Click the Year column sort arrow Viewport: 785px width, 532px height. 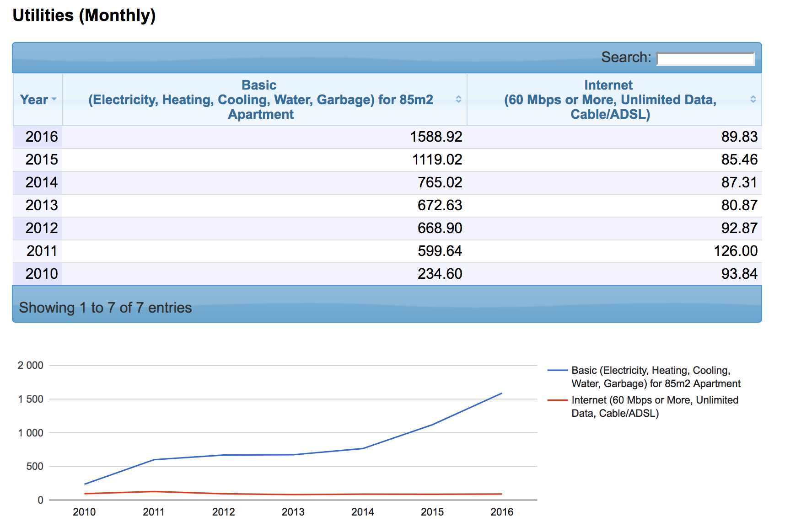click(x=54, y=99)
